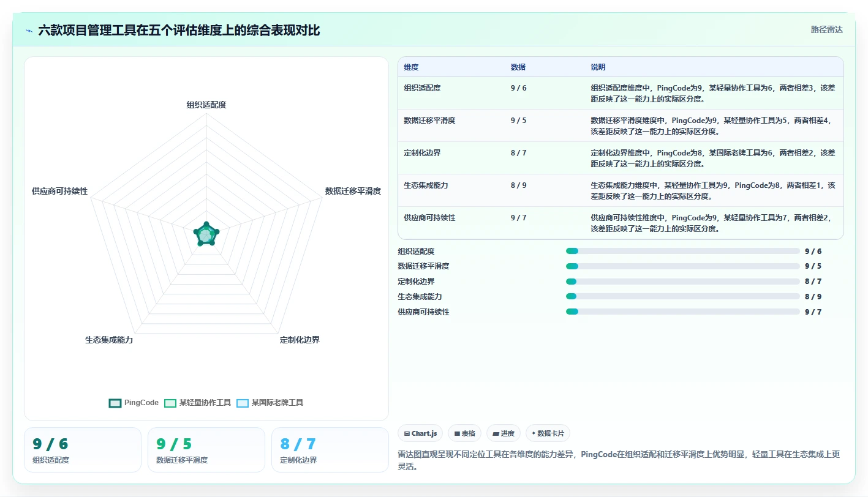Screen dimensions: 868x497
Task: Click the lightning icon beside the page title
Action: (29, 31)
